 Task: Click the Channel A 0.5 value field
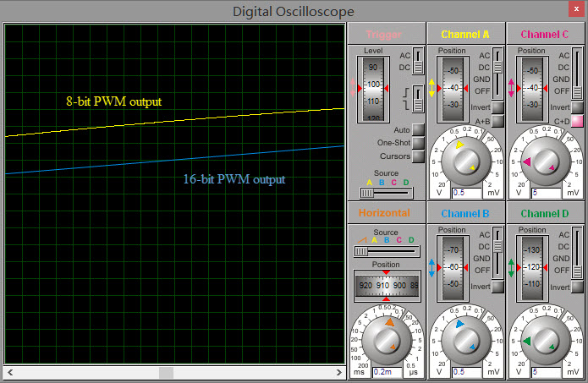pyautogui.click(x=466, y=193)
